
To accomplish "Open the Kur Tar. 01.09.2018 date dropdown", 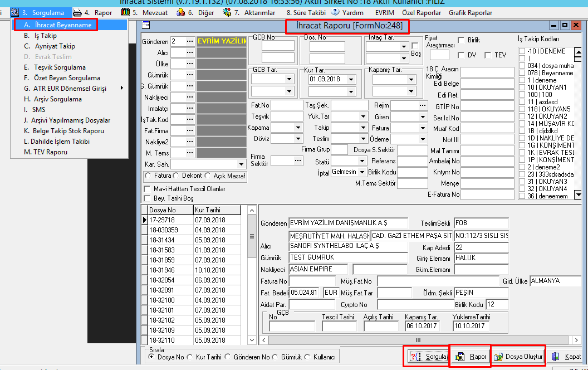I will 351,80.
